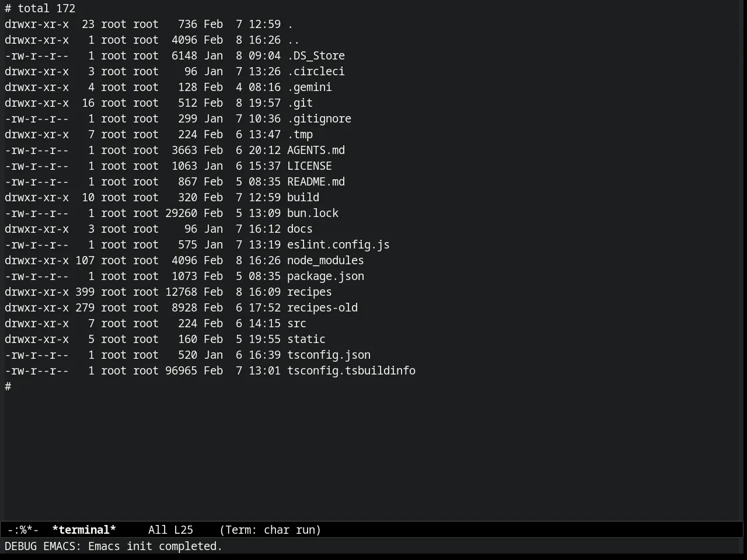This screenshot has width=747, height=560.
Task: Click the size value 12768
Action: click(181, 292)
